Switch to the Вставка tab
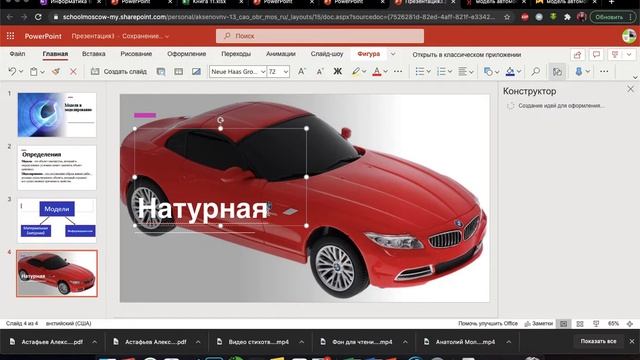 [x=93, y=54]
